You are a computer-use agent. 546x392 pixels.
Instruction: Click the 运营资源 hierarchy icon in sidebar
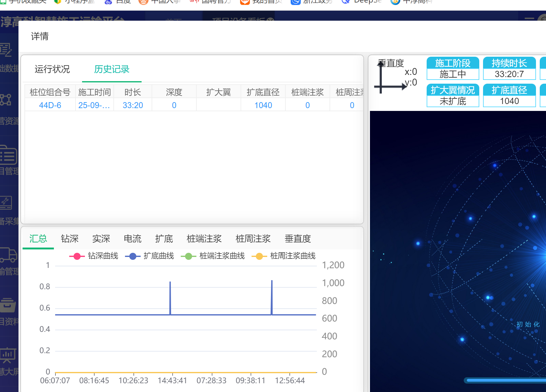(6, 100)
